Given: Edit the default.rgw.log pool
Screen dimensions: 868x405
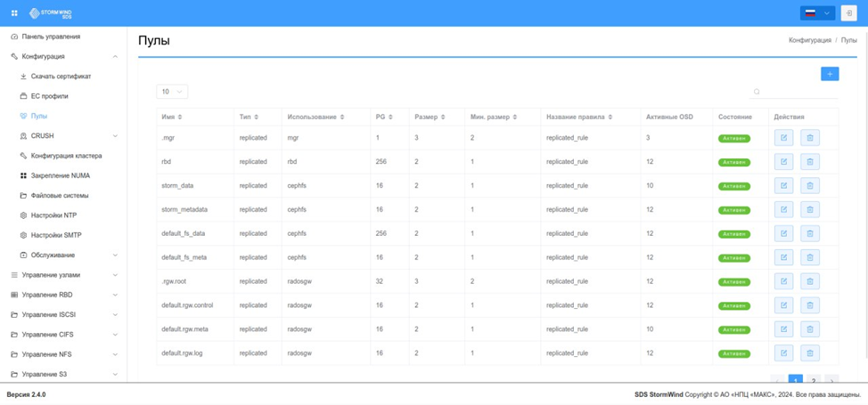Looking at the screenshot, I should pyautogui.click(x=783, y=353).
